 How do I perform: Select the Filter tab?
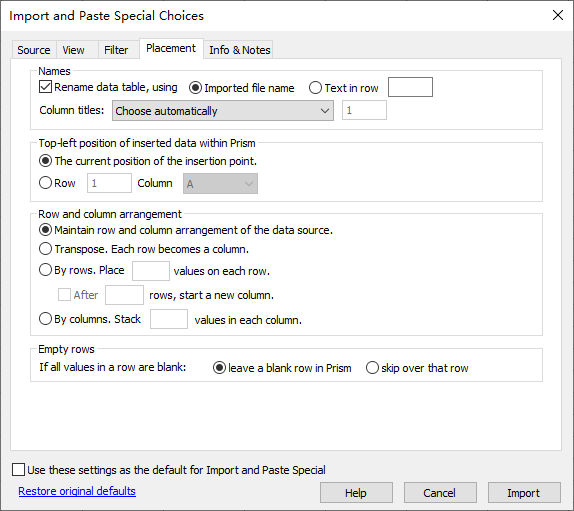click(x=116, y=50)
